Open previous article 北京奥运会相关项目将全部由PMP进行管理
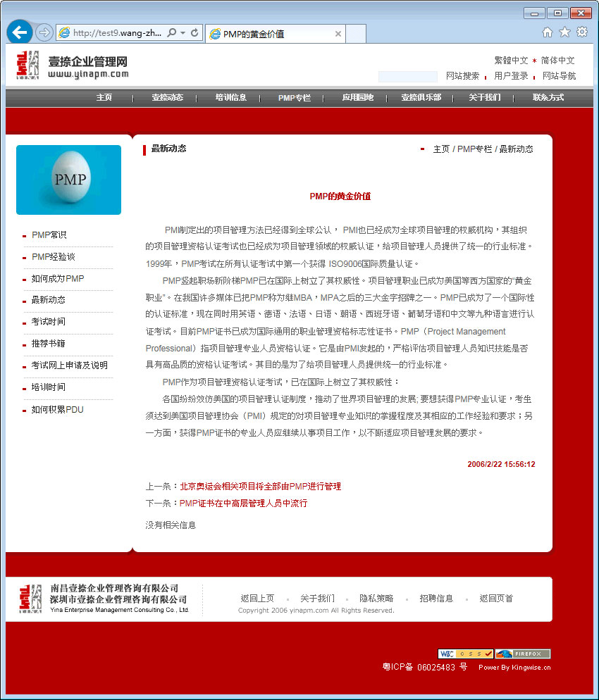This screenshot has height=700, width=599. 261,487
